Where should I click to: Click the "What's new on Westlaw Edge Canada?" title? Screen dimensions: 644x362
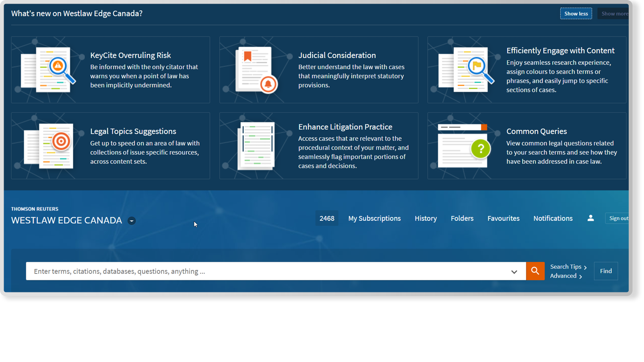pyautogui.click(x=77, y=13)
